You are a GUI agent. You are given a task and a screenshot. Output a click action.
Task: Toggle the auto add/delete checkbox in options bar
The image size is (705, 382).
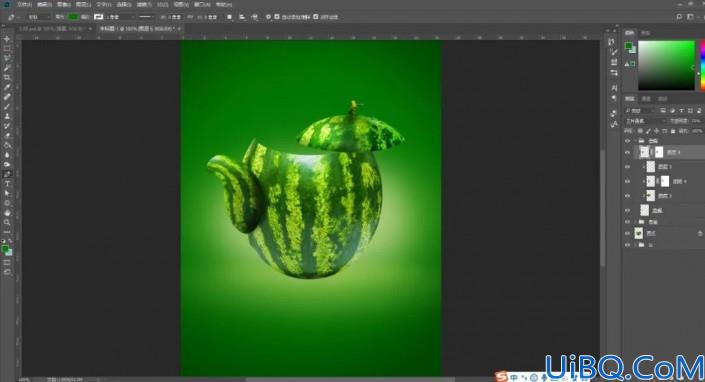277,17
